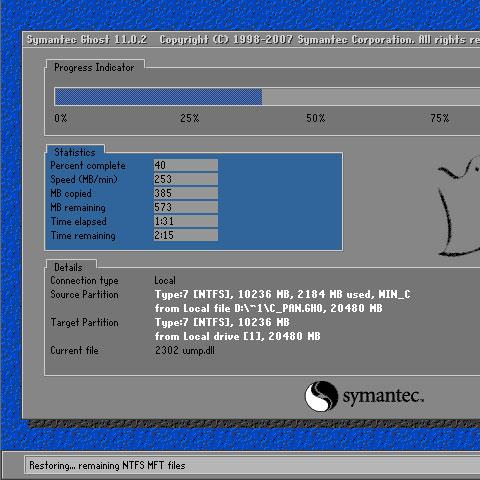The height and width of the screenshot is (480, 480).
Task: Click the 'from Local drive [1]' line
Action: tap(238, 336)
